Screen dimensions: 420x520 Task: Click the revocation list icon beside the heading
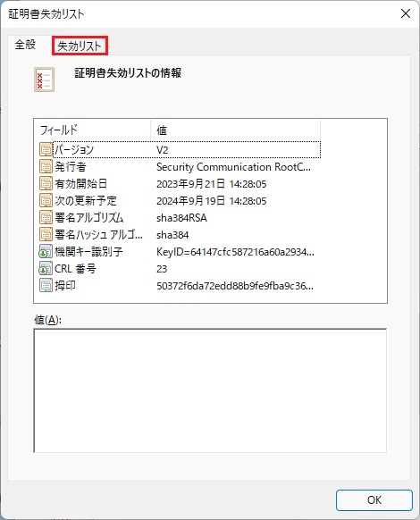coord(44,80)
